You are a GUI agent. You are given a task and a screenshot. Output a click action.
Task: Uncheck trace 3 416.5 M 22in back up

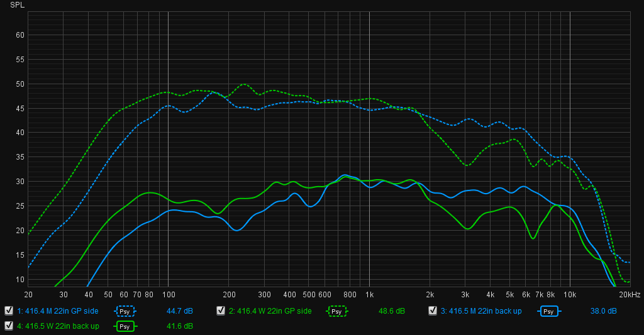[x=433, y=310]
